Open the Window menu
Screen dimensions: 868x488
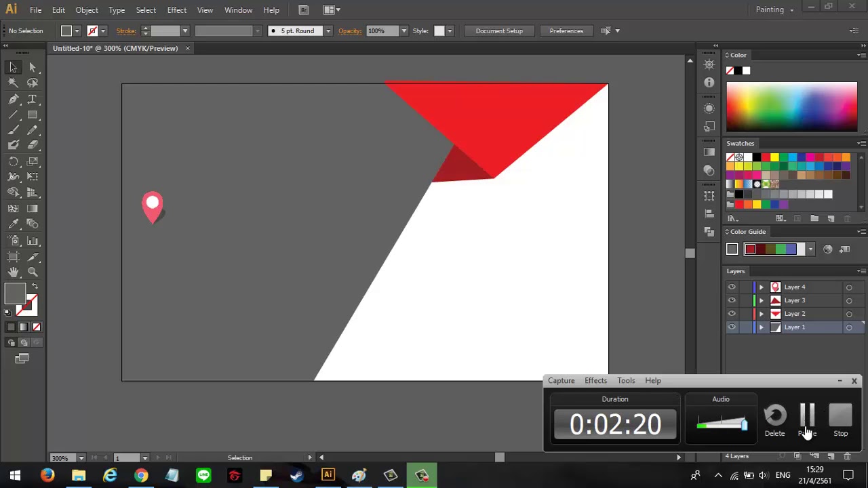[239, 10]
